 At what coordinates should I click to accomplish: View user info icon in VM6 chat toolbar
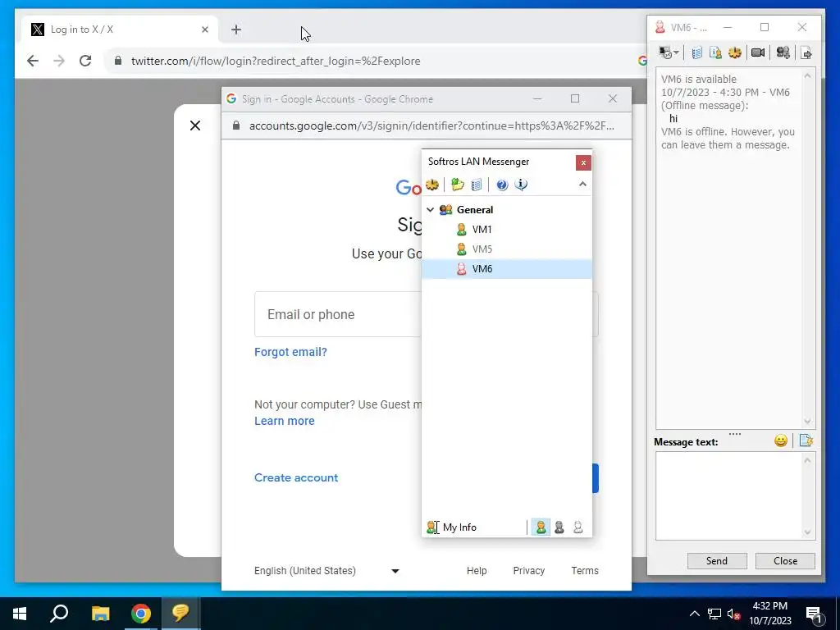(715, 52)
